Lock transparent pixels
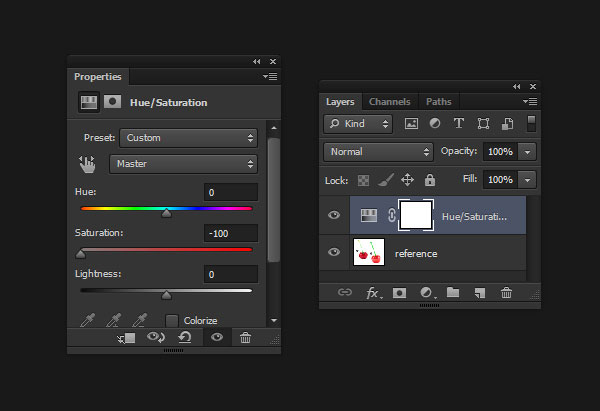Screen dimensions: 600x411 [364, 180]
